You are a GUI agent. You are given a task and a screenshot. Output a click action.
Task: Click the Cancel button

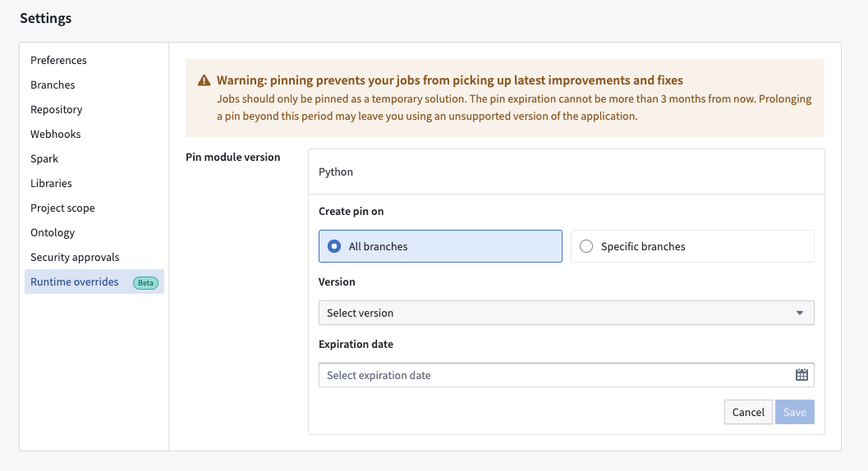[x=748, y=412]
